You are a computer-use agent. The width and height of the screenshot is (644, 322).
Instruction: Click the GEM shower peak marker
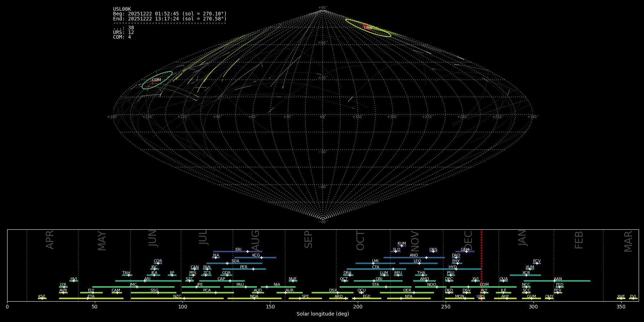tap(466, 252)
